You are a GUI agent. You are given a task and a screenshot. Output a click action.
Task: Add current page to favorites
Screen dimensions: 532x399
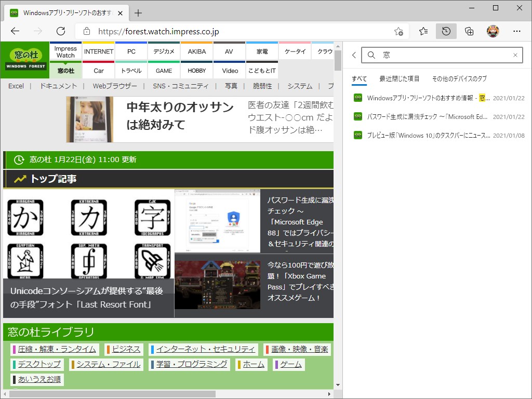pos(399,31)
